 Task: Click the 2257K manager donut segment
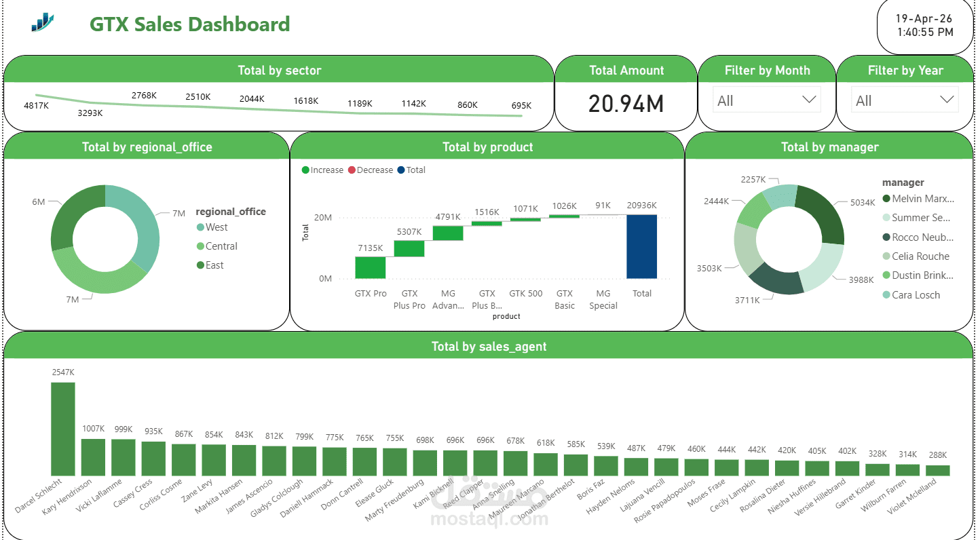coord(780,195)
